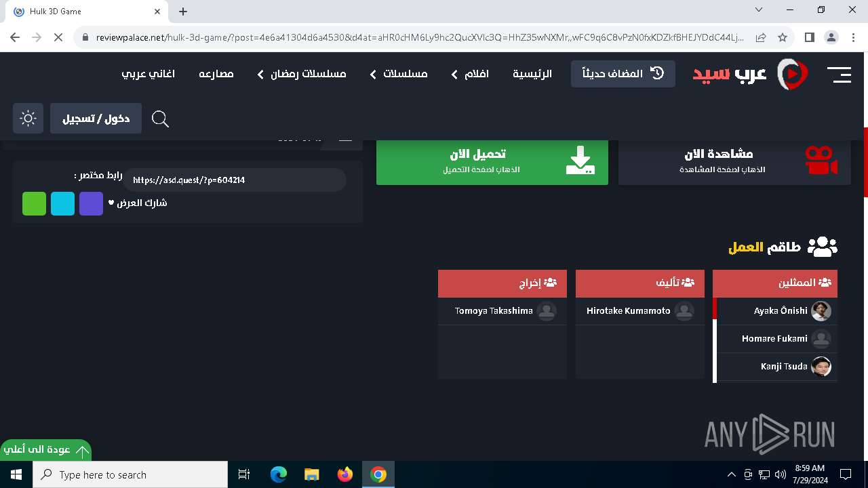Click the Windows taskbar search box
The height and width of the screenshot is (488, 868).
click(130, 474)
